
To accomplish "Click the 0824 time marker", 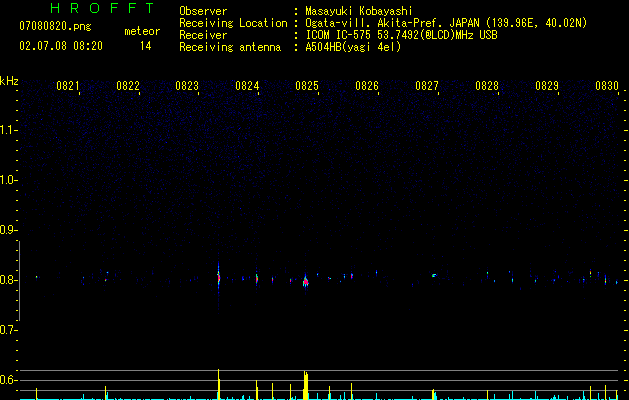I will (247, 86).
